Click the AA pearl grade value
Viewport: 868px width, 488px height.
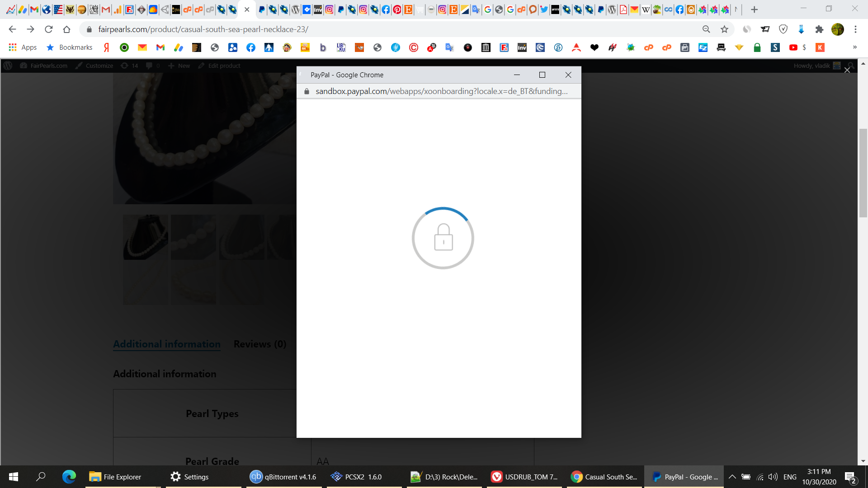[323, 461]
